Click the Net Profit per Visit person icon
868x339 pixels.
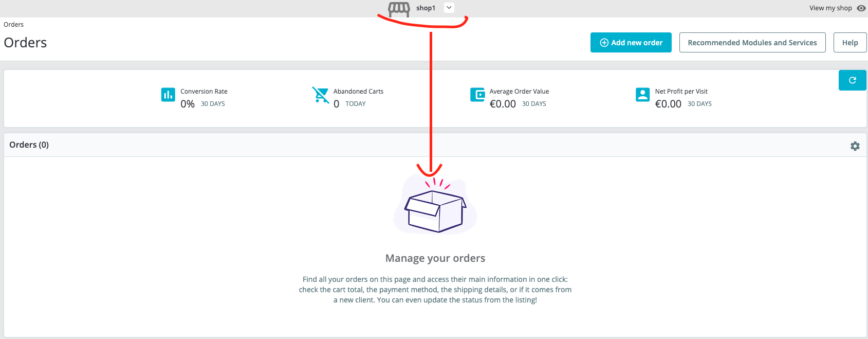[x=642, y=95]
